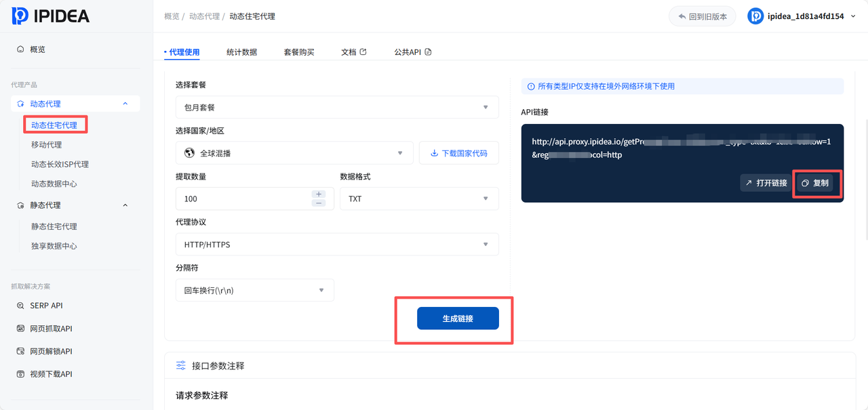Click 打开链接 button

tap(766, 183)
